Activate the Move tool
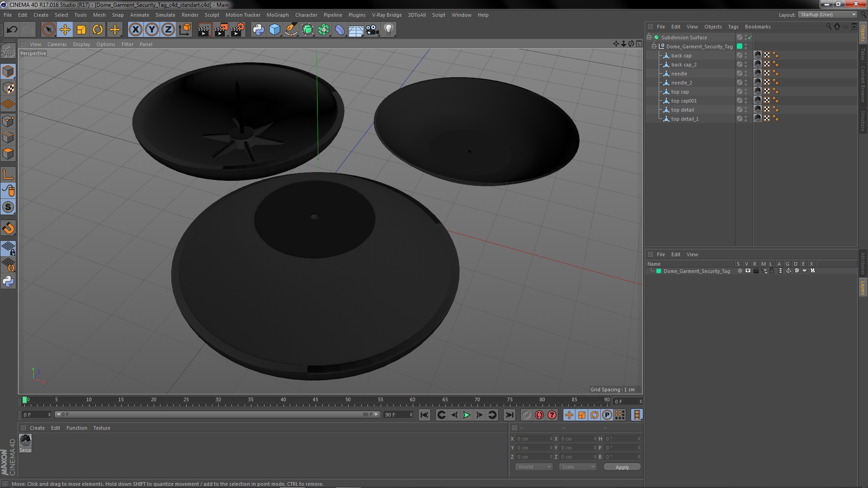Image resolution: width=868 pixels, height=488 pixels. [65, 30]
